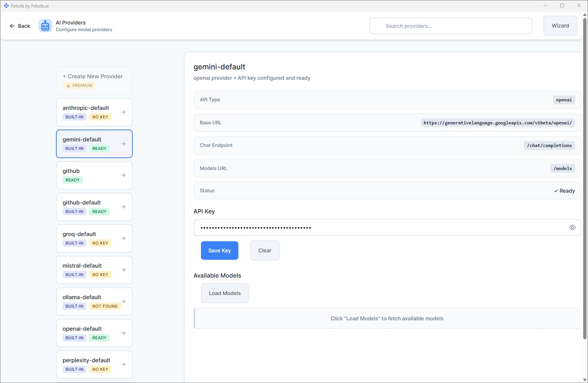This screenshot has height=383, width=588.
Task: Select the groq-default provider
Action: [94, 238]
